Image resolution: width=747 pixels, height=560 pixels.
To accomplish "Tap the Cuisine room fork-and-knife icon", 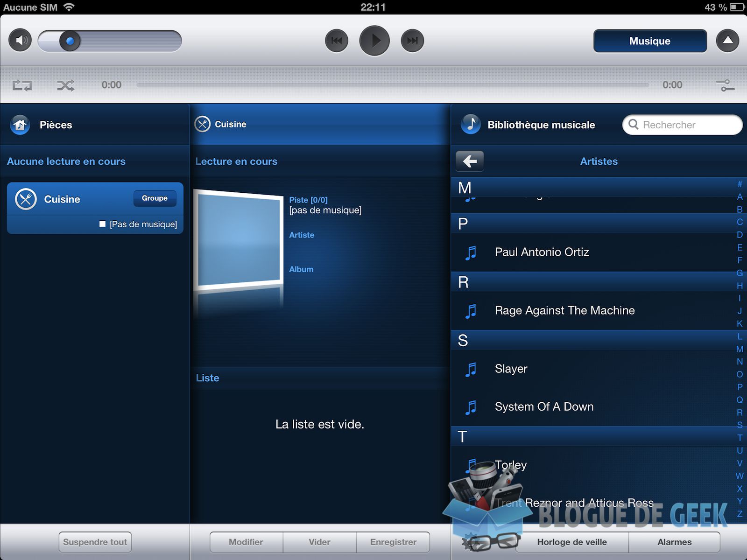I will point(26,199).
